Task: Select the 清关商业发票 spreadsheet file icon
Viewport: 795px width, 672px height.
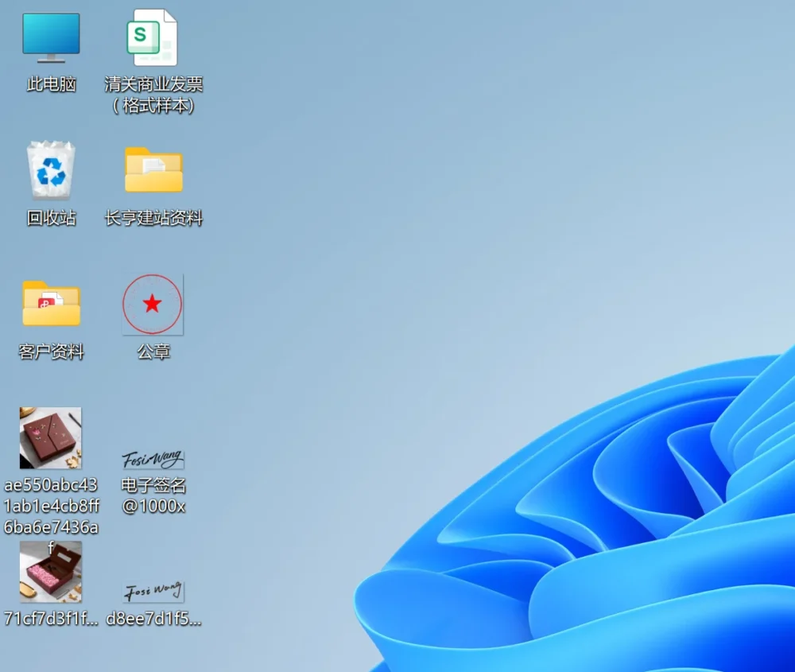Action: 153,37
